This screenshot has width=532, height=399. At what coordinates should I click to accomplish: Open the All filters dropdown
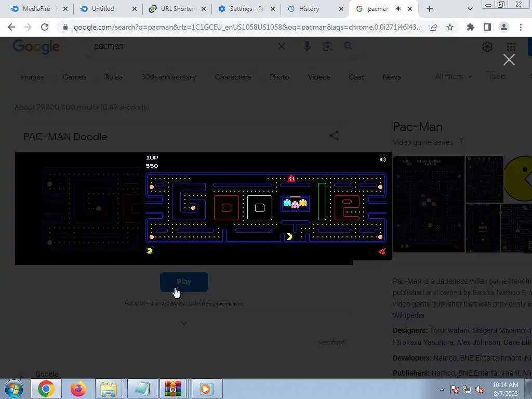[453, 77]
